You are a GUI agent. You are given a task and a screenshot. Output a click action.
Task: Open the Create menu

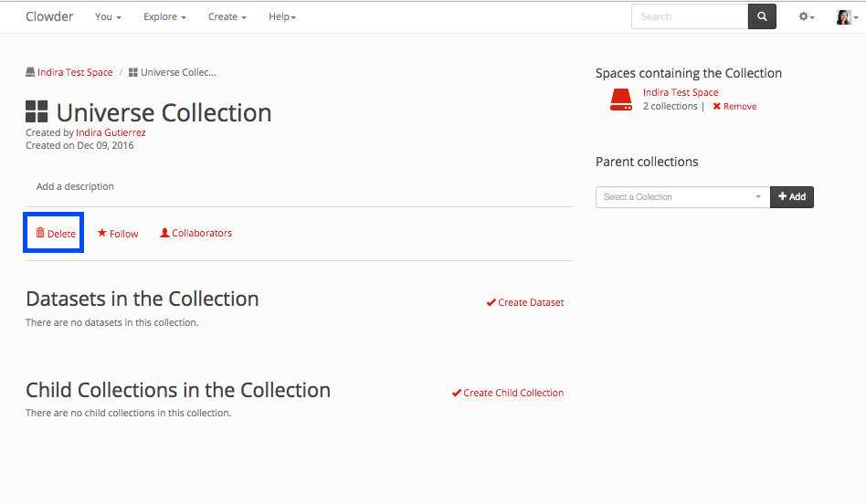point(227,16)
